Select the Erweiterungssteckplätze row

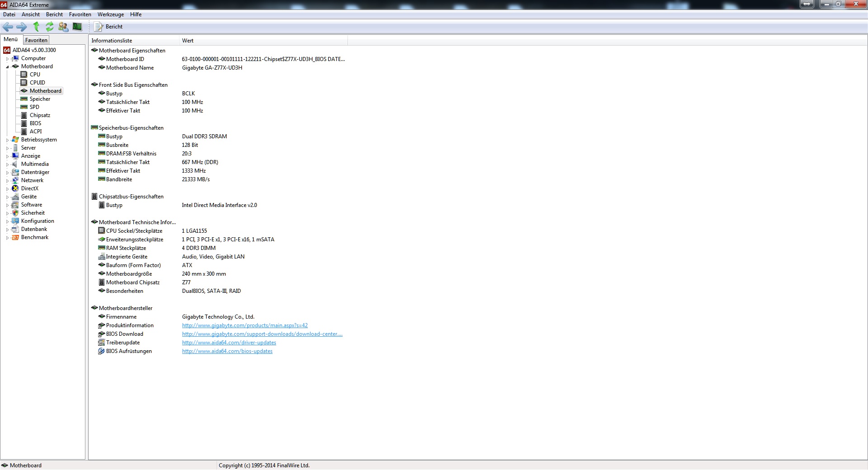[x=219, y=240]
